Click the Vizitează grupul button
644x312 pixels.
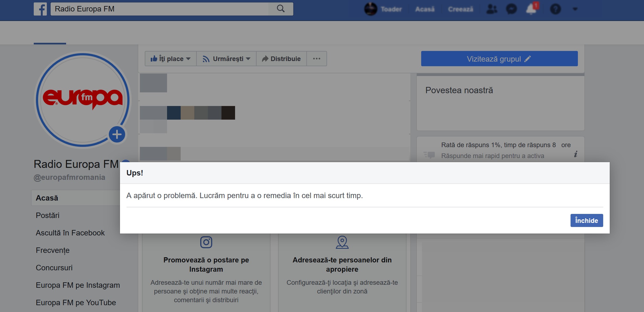(x=499, y=59)
